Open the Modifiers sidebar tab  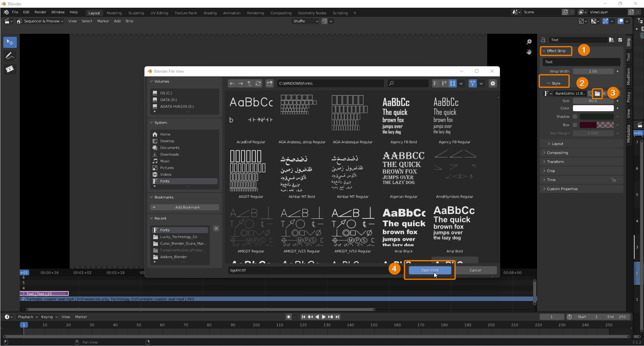629,76
